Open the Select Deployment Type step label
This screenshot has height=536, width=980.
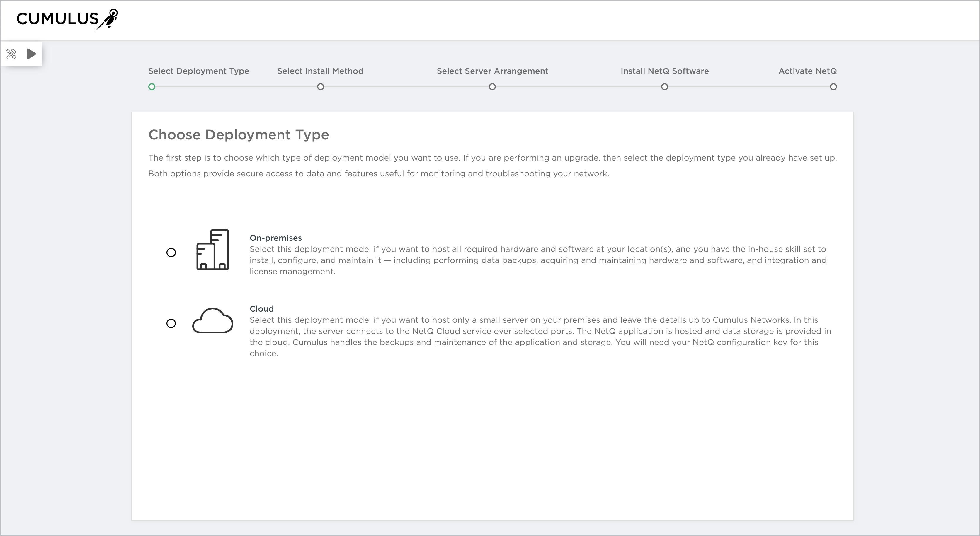point(199,71)
